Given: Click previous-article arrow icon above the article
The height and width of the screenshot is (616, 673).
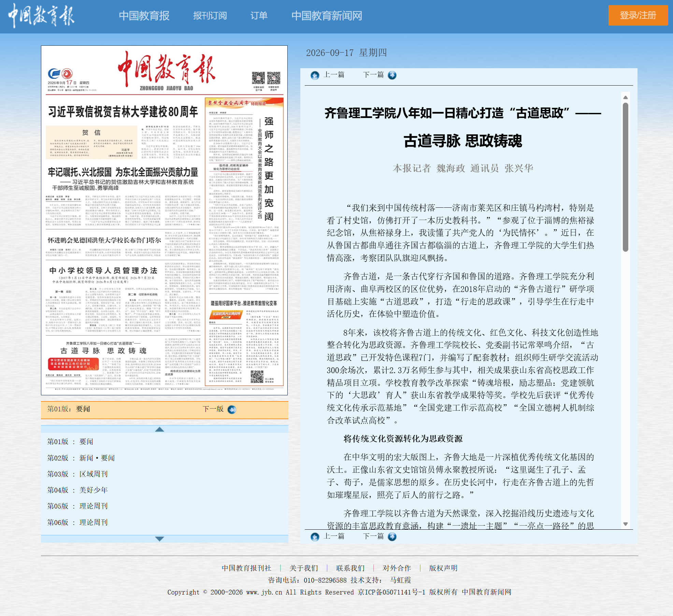Looking at the screenshot, I should click(315, 75).
